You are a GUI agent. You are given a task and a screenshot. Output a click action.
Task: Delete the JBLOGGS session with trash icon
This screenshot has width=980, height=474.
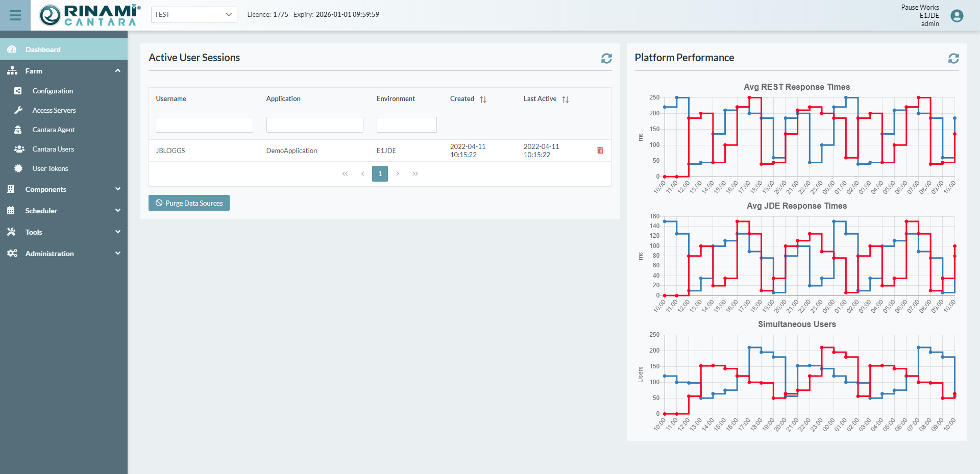click(x=600, y=151)
